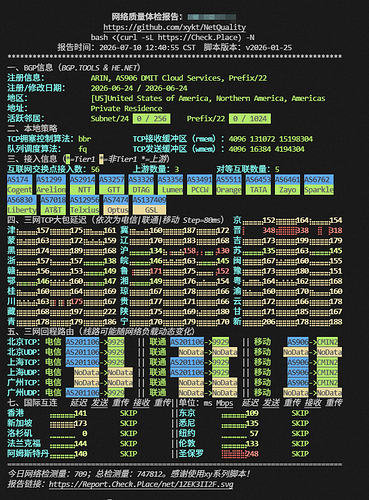Screen dimensions: 369x500
Task: Click the AS137409 GSL badge
Action: pyautogui.click(x=149, y=205)
